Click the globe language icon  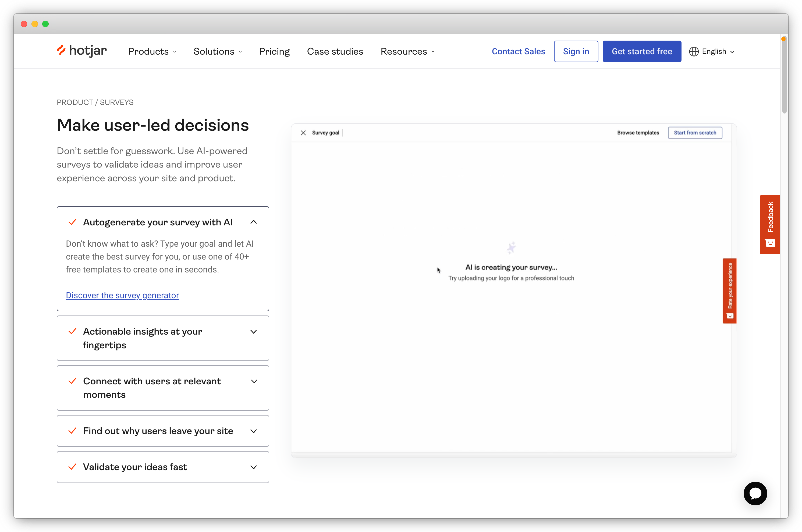tap(694, 52)
